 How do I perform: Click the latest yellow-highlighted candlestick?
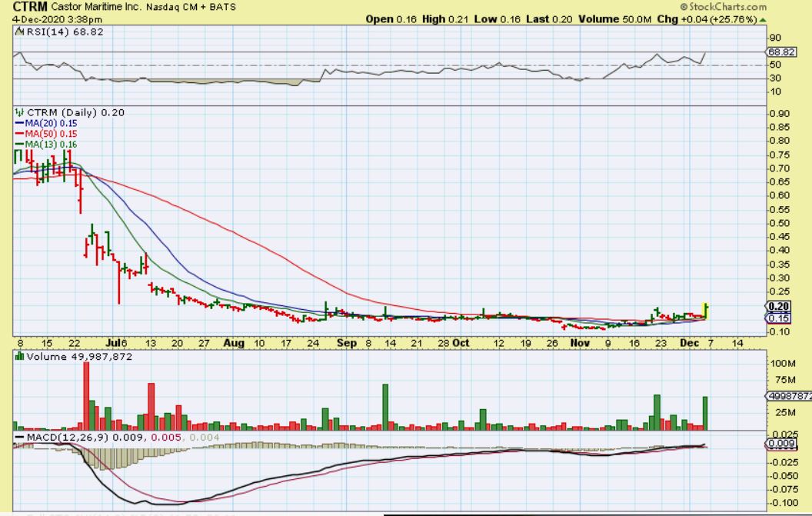(705, 311)
